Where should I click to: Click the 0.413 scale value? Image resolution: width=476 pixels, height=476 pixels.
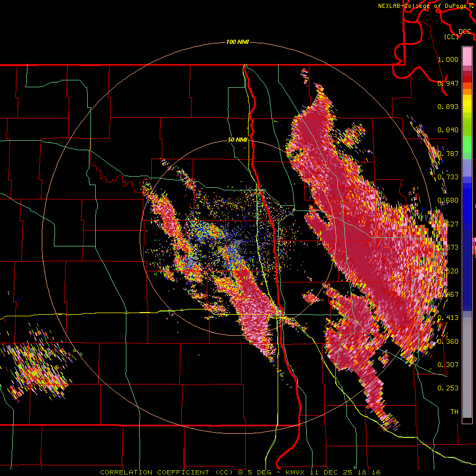(x=448, y=318)
